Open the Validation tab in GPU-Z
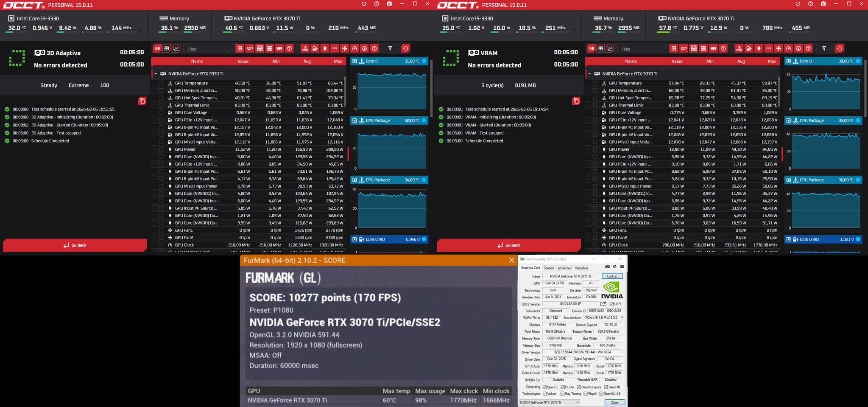The height and width of the screenshot is (407, 868). point(581,268)
